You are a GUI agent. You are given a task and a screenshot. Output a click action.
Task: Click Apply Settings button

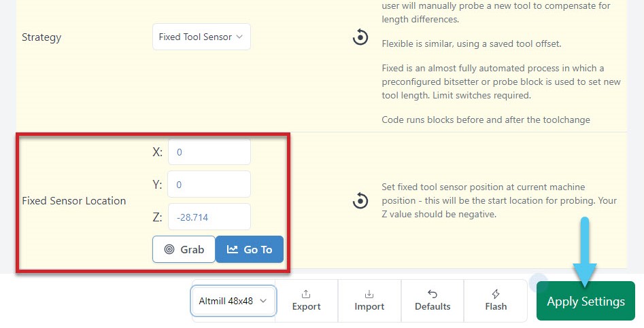pos(586,302)
